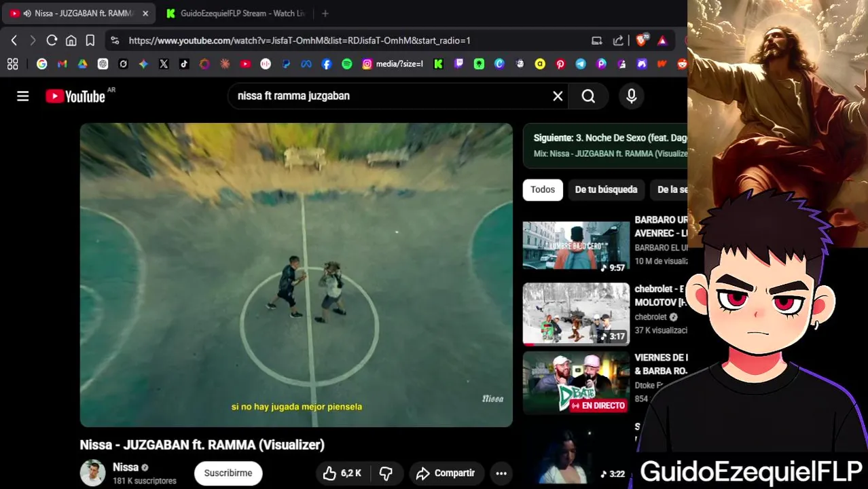Open the Facebook bookmark
The width and height of the screenshot is (868, 489).
pyautogui.click(x=327, y=64)
